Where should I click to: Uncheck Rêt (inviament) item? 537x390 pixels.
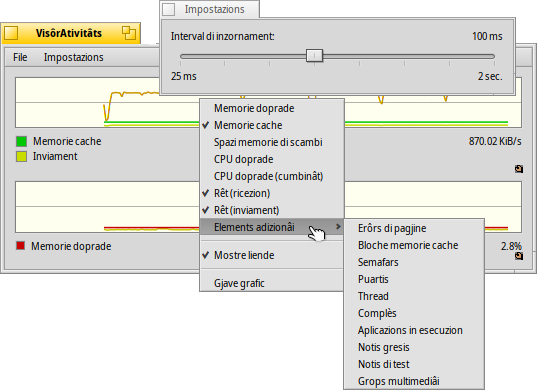tap(272, 210)
